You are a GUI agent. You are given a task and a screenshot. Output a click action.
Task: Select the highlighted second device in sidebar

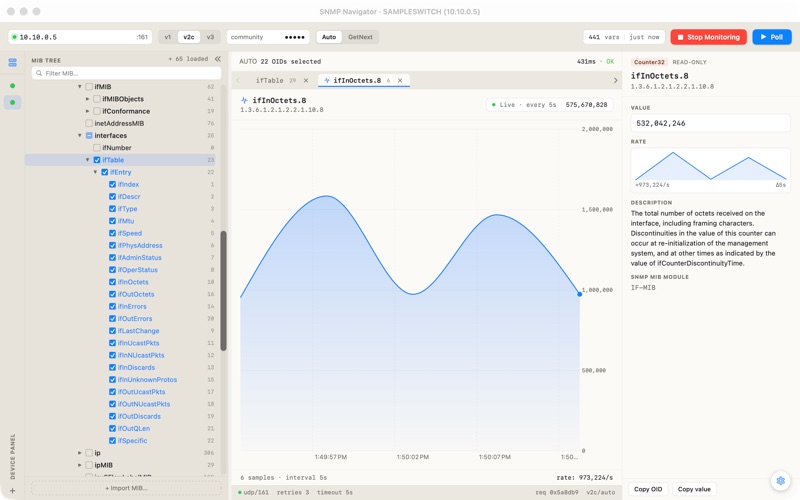[12, 103]
